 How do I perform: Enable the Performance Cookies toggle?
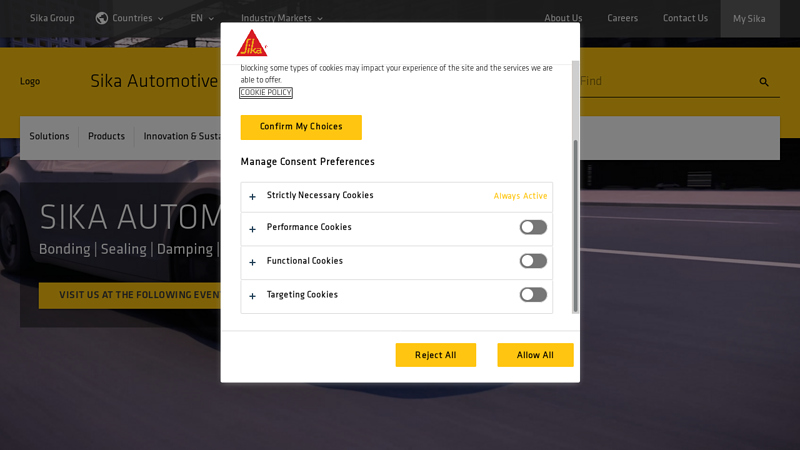pos(533,228)
